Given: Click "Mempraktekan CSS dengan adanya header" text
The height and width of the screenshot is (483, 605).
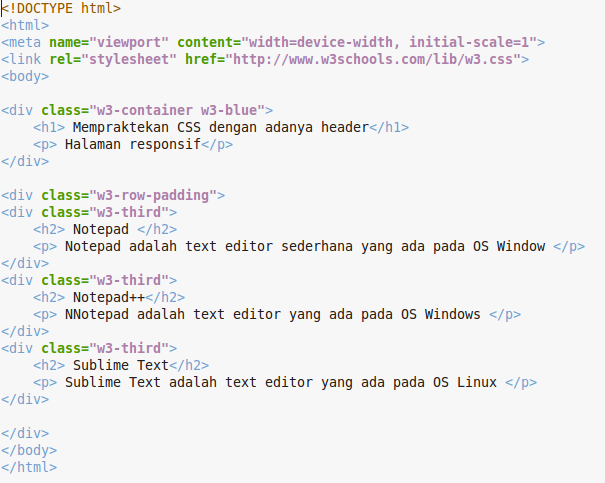Looking at the screenshot, I should [x=221, y=127].
